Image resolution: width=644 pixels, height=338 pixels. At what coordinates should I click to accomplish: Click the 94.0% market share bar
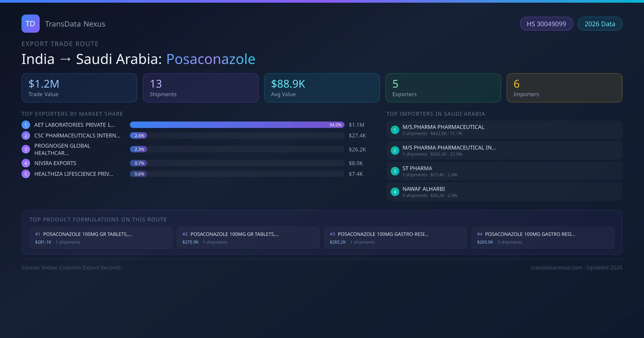pos(237,125)
